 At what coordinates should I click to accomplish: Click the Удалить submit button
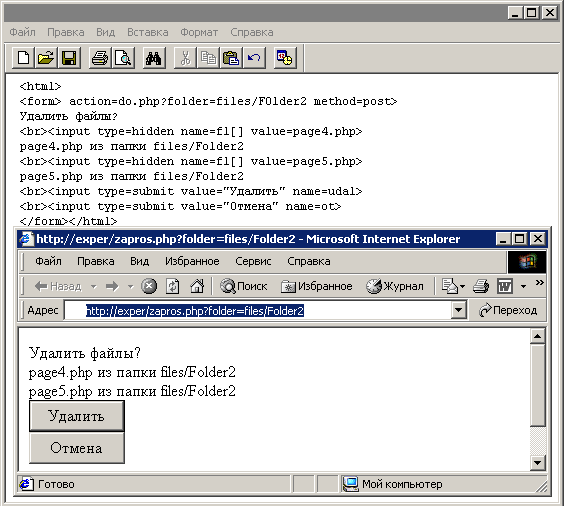point(77,416)
